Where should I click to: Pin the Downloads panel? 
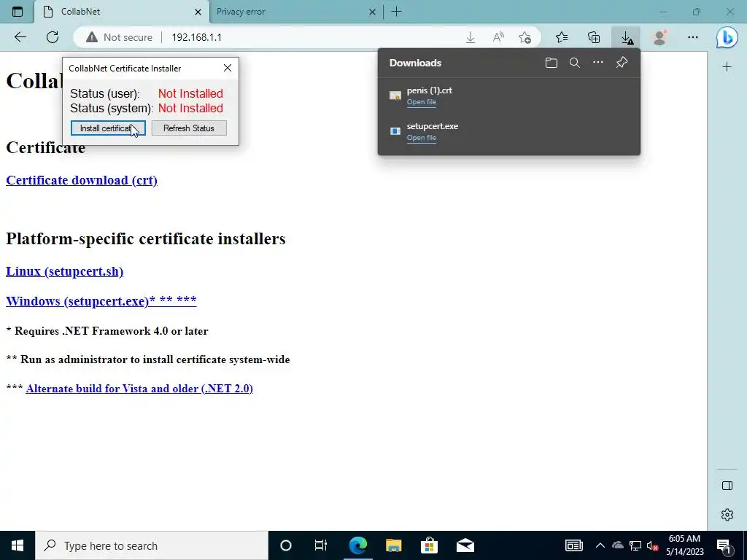[622, 63]
